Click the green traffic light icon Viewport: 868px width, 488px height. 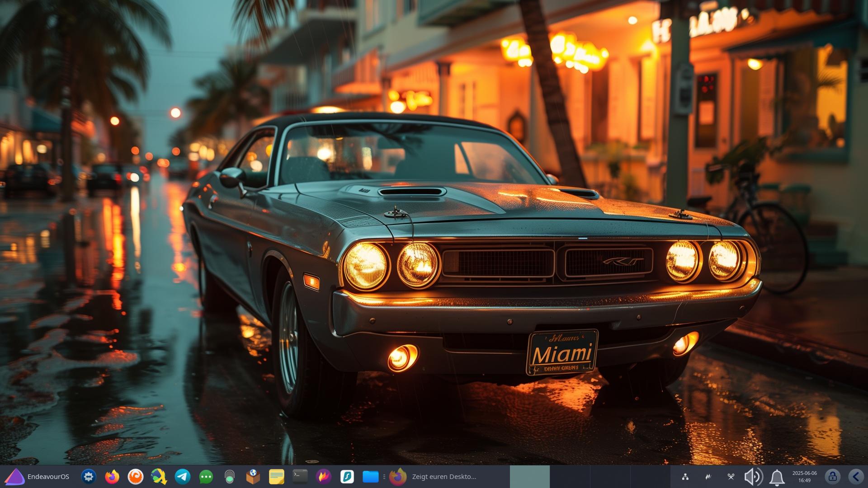click(230, 477)
